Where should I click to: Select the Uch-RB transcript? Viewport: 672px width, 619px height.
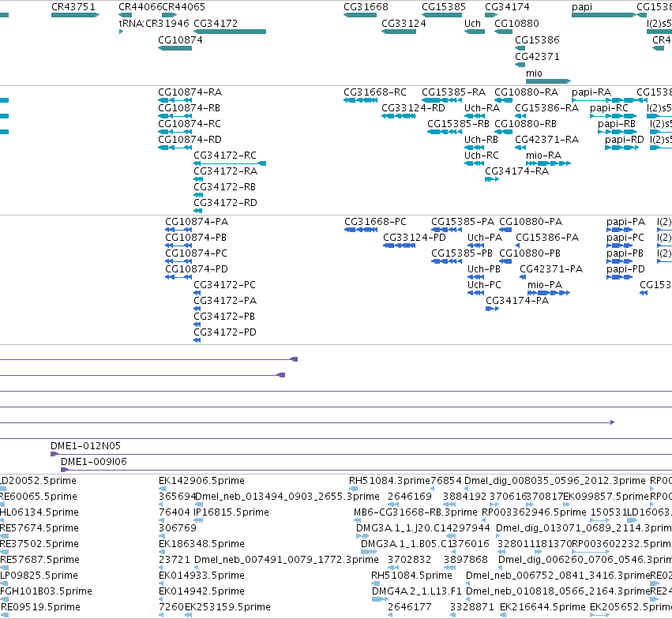point(475,148)
